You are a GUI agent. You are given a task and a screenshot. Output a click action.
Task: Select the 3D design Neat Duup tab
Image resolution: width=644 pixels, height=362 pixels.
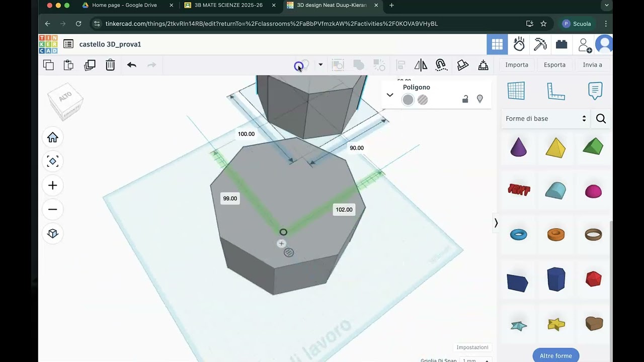[332, 5]
